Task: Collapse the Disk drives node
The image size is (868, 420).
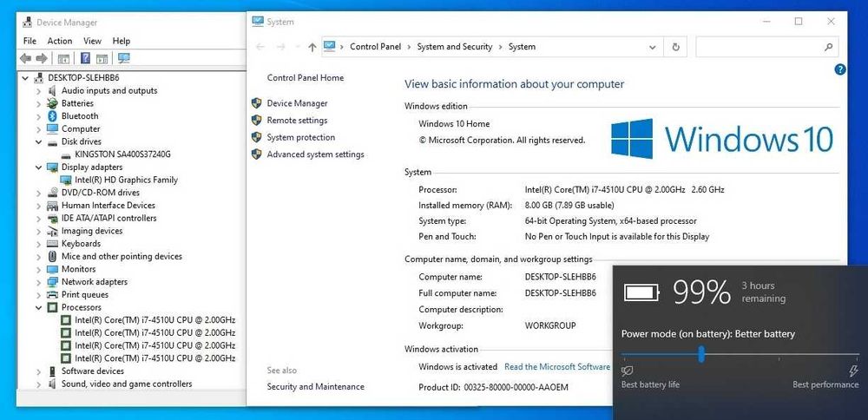Action: [x=38, y=141]
